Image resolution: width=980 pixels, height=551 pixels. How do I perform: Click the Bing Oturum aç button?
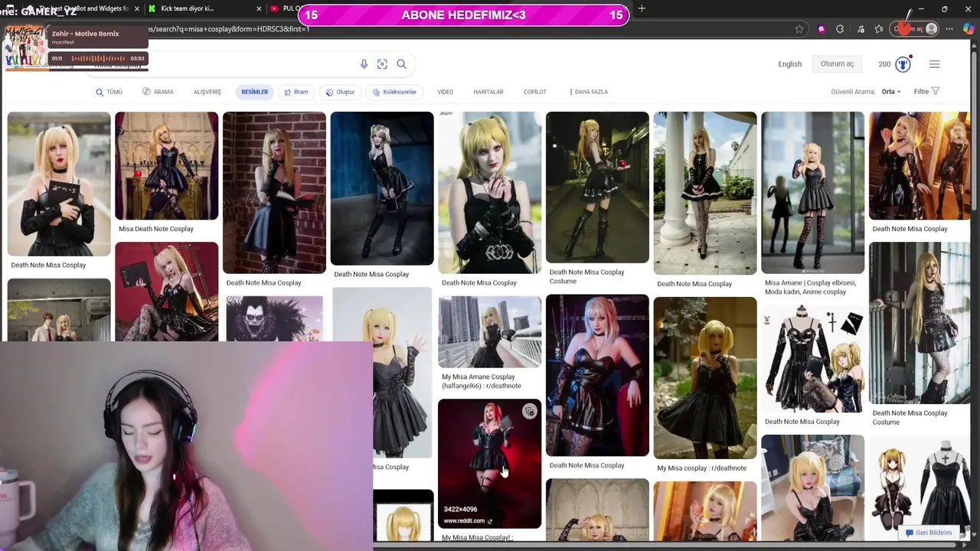click(x=837, y=64)
